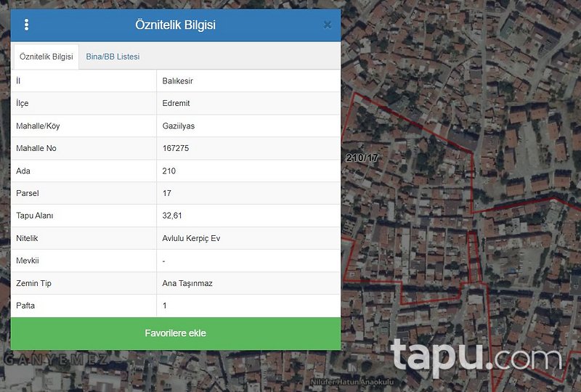Click the Tapu Alanı row label

tap(34, 216)
